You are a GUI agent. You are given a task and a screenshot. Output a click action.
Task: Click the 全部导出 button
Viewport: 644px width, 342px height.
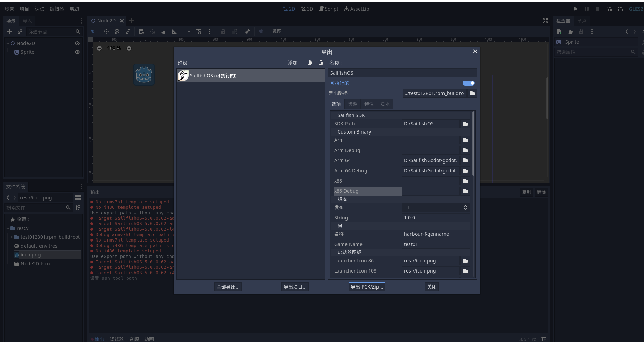pyautogui.click(x=227, y=286)
